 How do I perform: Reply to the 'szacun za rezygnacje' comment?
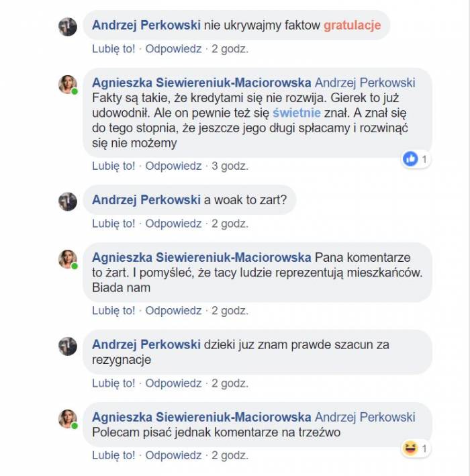click(173, 383)
